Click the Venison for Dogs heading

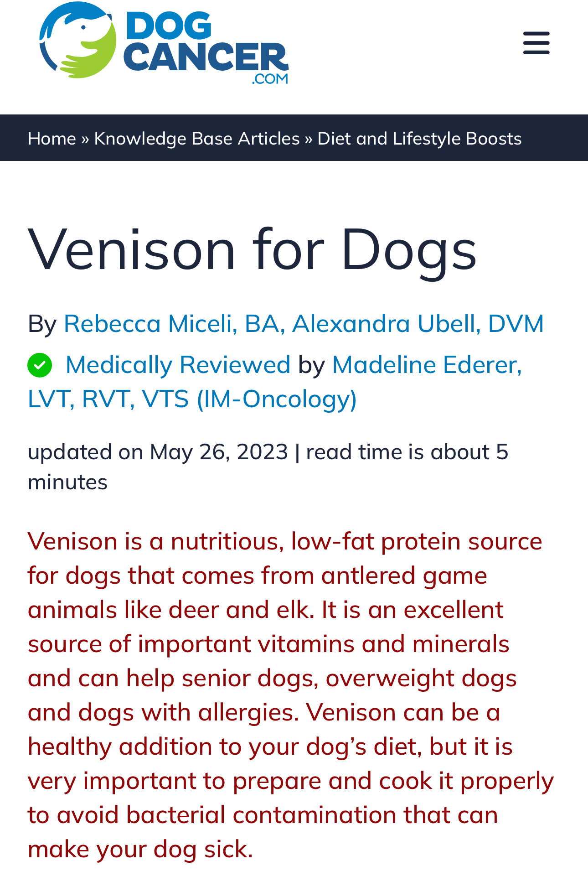tap(252, 249)
